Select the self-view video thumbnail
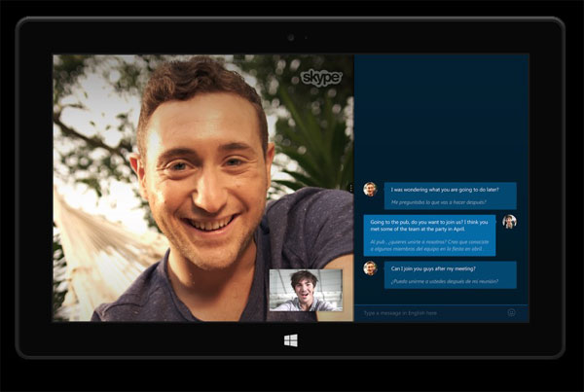 [x=306, y=290]
